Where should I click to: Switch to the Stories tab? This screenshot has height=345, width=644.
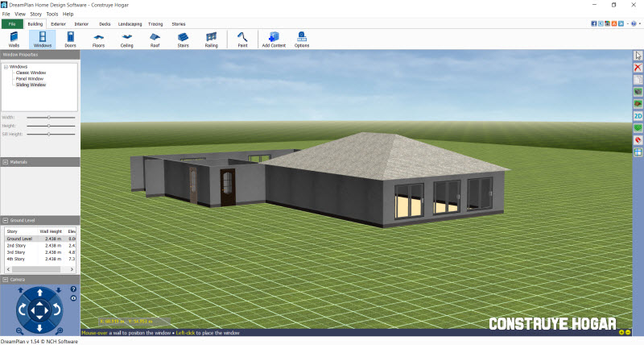178,24
